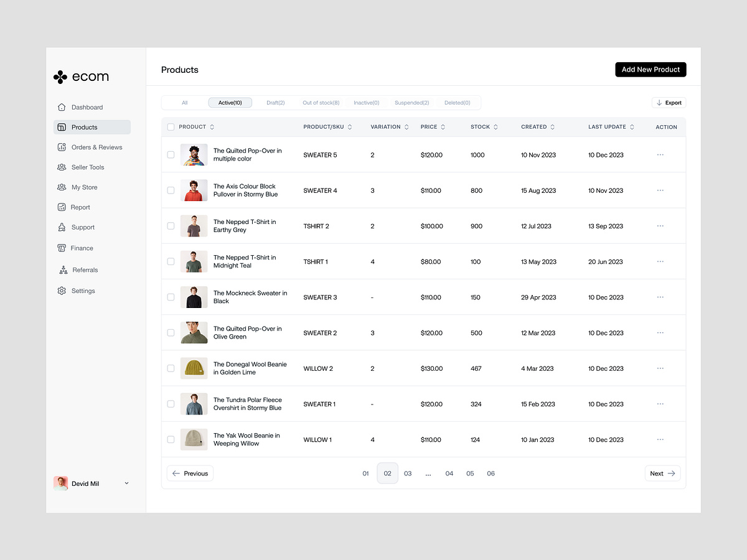Go to pagination page 04

(449, 473)
